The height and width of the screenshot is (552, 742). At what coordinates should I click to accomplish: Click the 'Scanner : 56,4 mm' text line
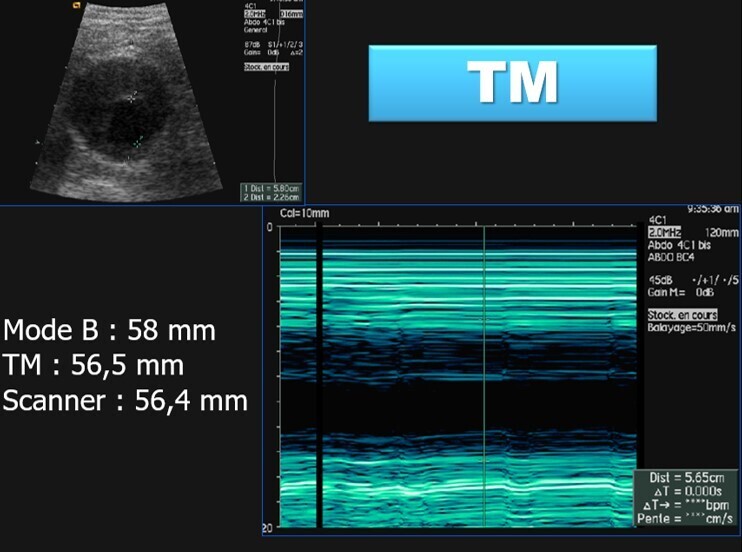click(125, 402)
